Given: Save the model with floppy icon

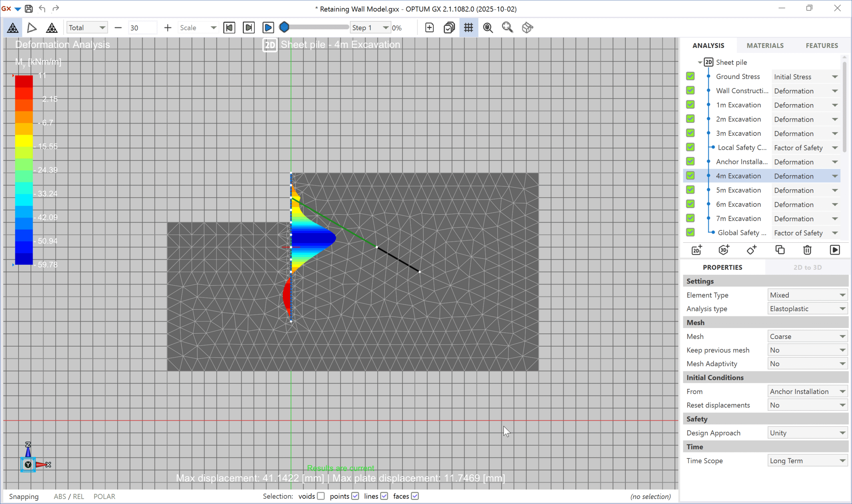Looking at the screenshot, I should click(29, 9).
